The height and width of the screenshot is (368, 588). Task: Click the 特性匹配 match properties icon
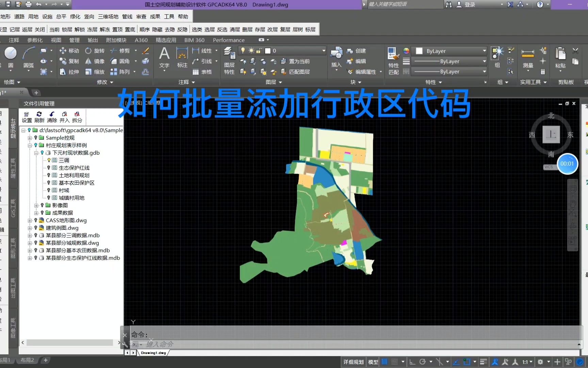[x=394, y=61]
